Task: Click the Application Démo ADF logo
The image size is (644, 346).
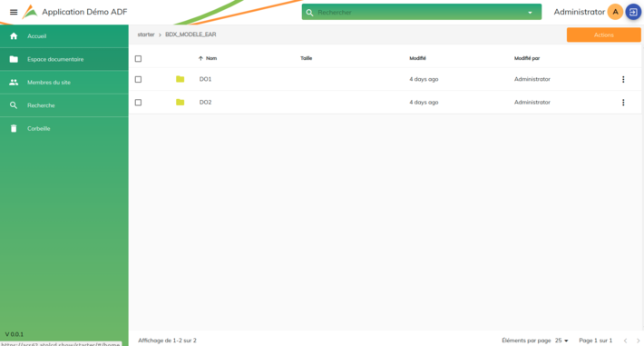Action: pyautogui.click(x=30, y=12)
